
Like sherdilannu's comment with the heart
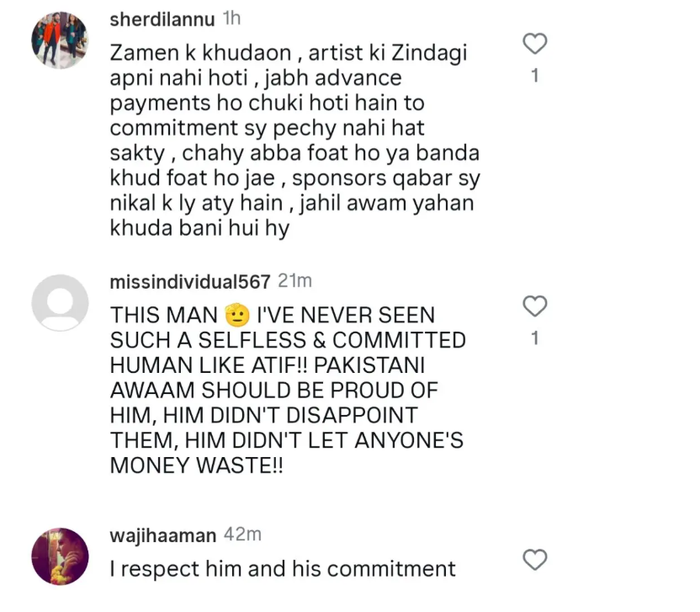point(535,43)
